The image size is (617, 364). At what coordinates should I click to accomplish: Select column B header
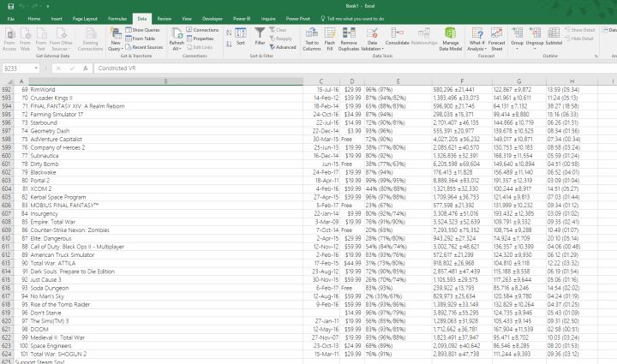[165, 81]
